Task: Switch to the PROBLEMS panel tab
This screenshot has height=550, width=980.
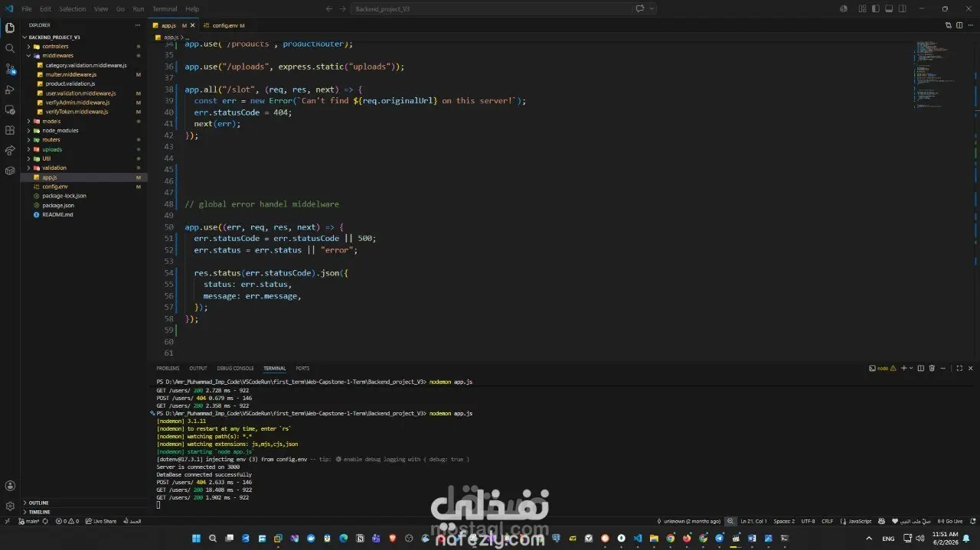Action: pyautogui.click(x=168, y=368)
